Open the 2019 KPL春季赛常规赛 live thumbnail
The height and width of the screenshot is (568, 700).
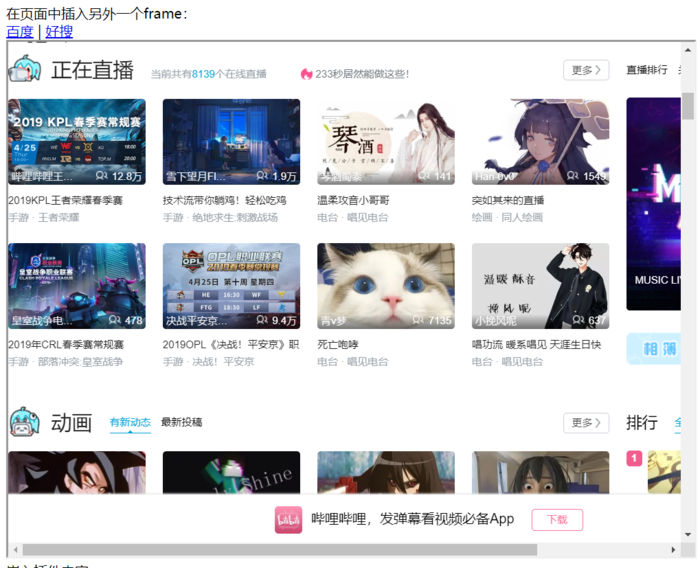point(77,142)
